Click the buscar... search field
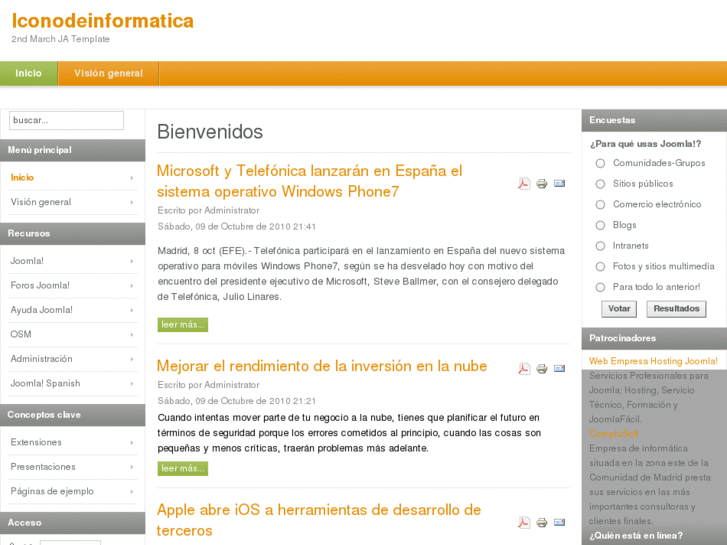727x545 pixels. [x=66, y=121]
